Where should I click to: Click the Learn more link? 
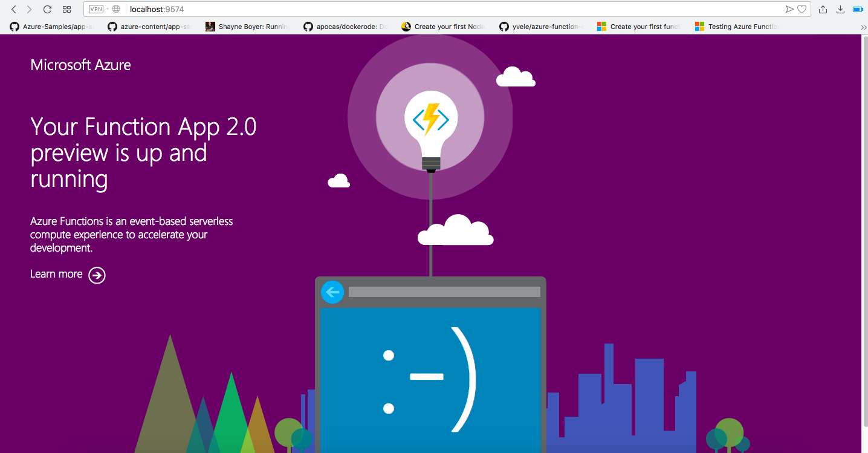(56, 274)
